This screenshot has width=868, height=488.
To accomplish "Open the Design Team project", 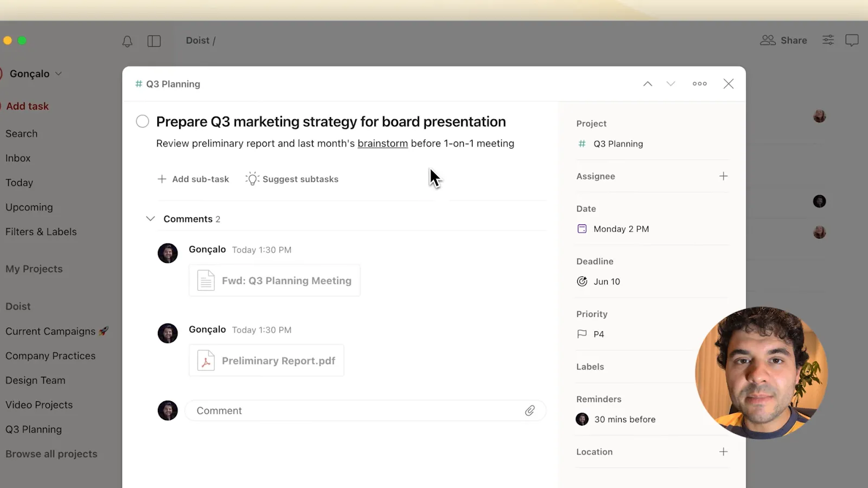I will [x=35, y=381].
